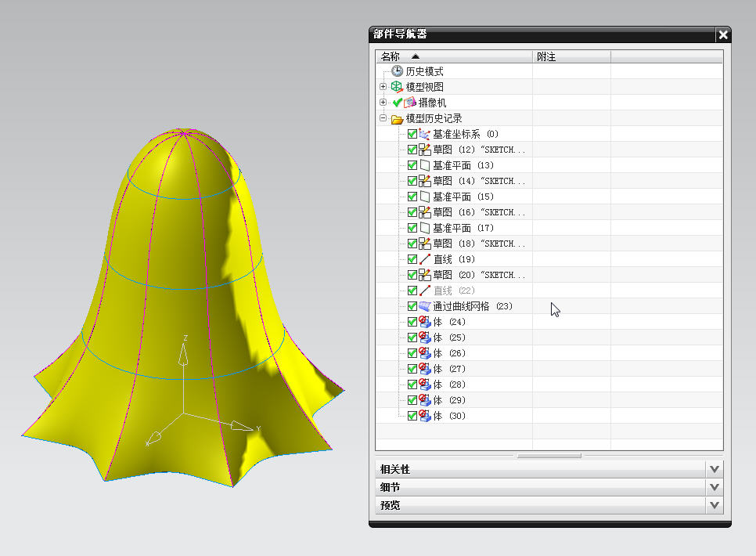
Task: Click the 草图 (20) sketch icon
Action: click(x=424, y=275)
